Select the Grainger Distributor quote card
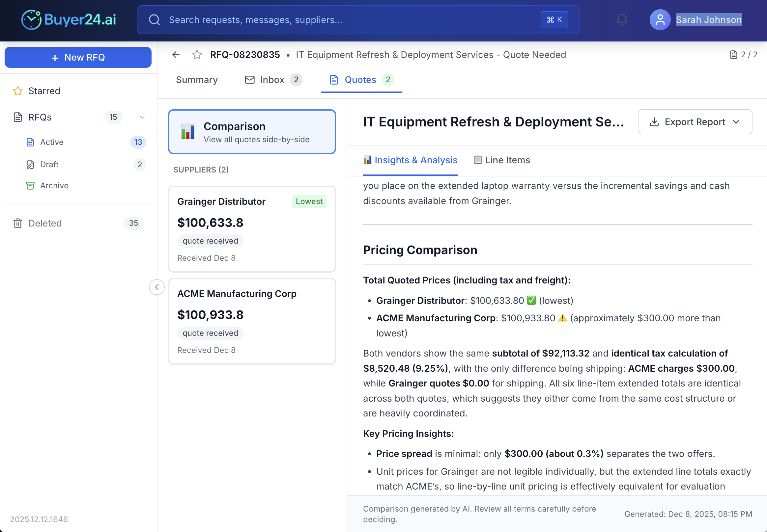The height and width of the screenshot is (532, 767). [x=252, y=229]
